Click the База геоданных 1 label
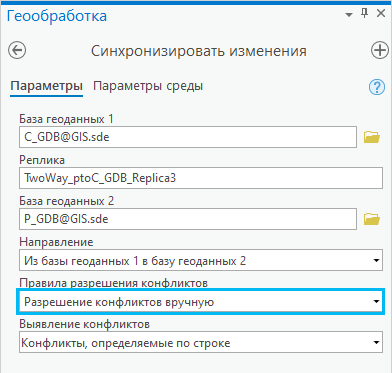392x373 pixels. coord(66,119)
